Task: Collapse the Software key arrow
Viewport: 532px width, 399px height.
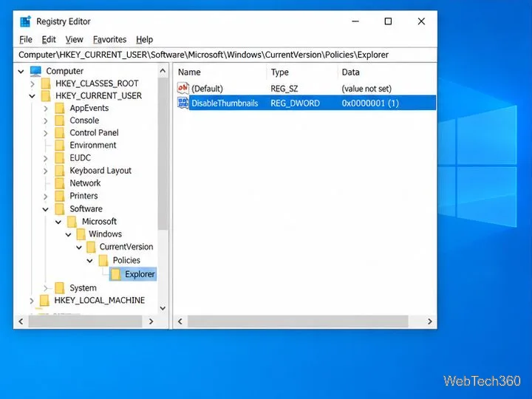Action: tap(46, 209)
